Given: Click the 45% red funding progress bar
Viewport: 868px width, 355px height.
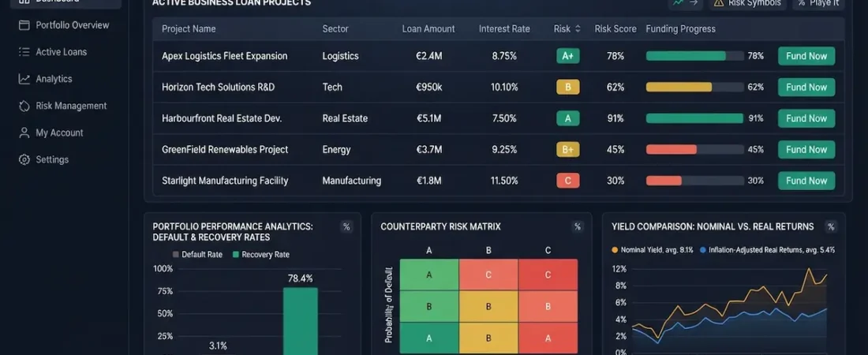Looking at the screenshot, I should 694,150.
